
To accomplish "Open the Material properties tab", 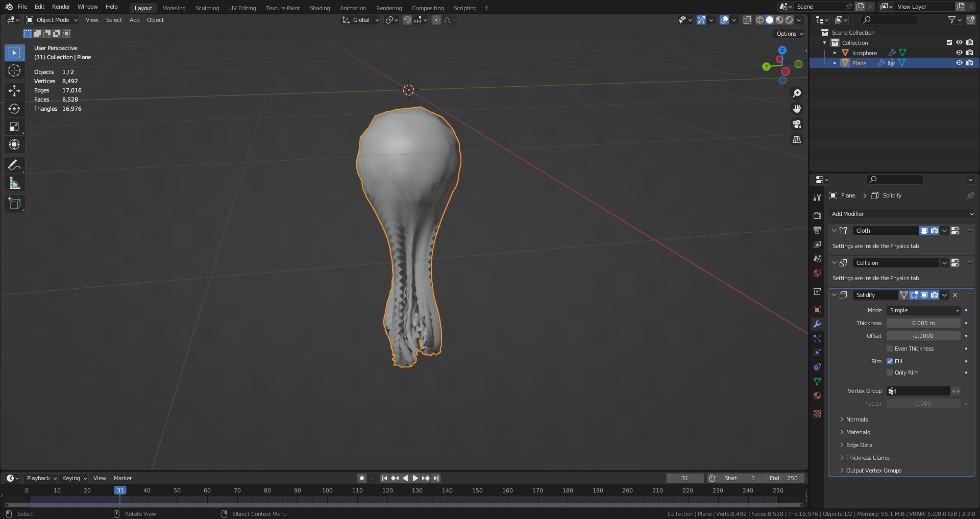I will (817, 396).
